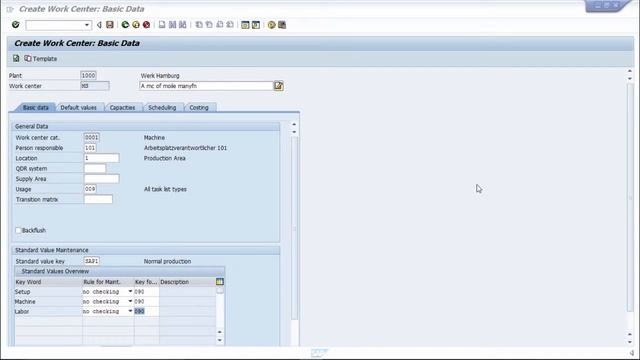The height and width of the screenshot is (360, 640).
Task: Click the Normal production text
Action: click(x=167, y=261)
